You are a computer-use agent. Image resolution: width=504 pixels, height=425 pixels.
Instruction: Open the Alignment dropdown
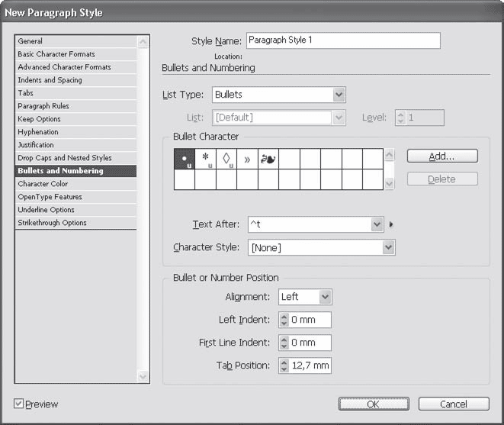click(x=325, y=297)
